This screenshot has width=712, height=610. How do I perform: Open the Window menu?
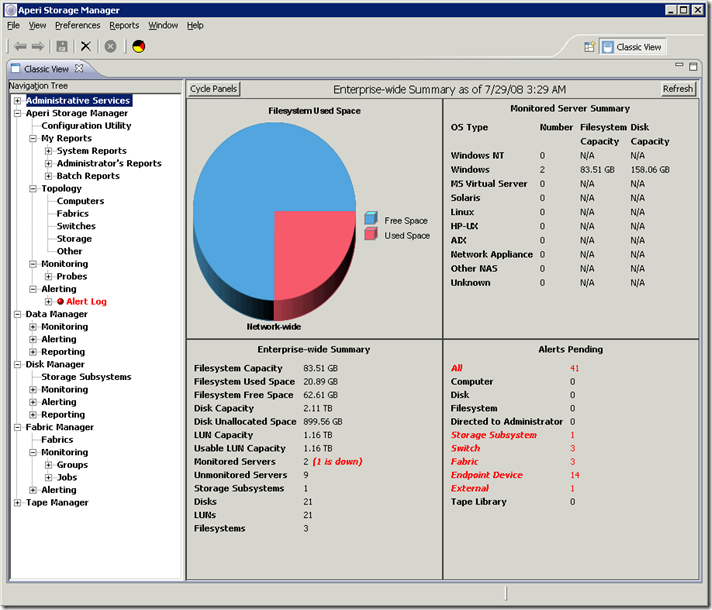(x=163, y=25)
